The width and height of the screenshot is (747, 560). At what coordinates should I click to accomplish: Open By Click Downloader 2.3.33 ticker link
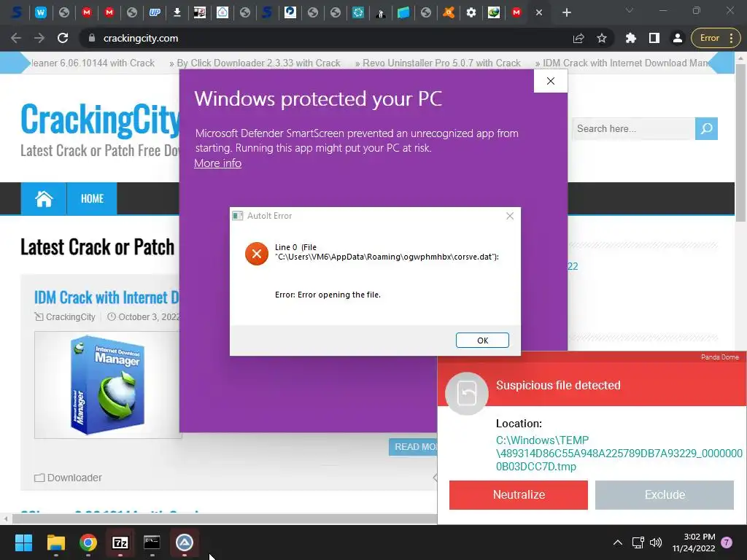pyautogui.click(x=258, y=63)
